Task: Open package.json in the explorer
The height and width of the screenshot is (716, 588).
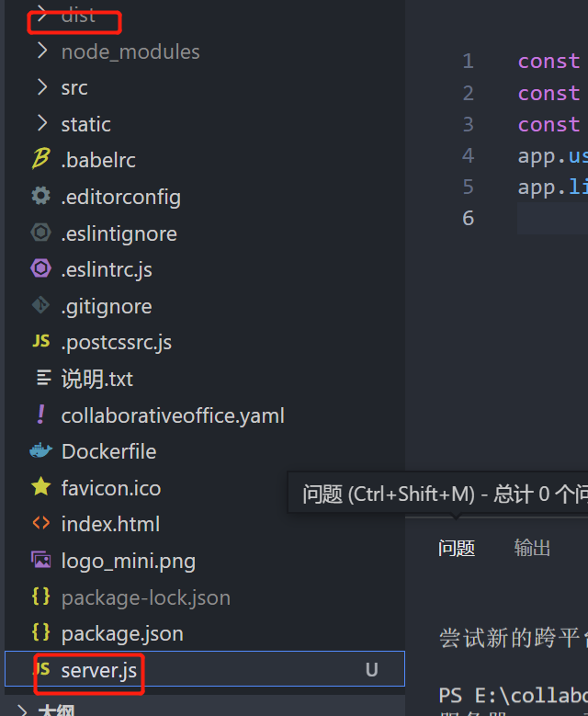Action: point(121,633)
